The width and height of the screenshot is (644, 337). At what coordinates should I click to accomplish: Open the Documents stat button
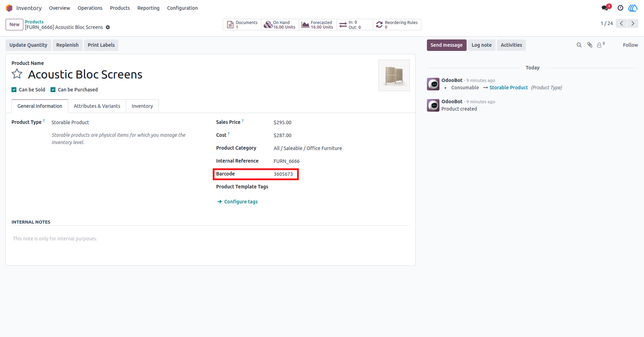242,25
